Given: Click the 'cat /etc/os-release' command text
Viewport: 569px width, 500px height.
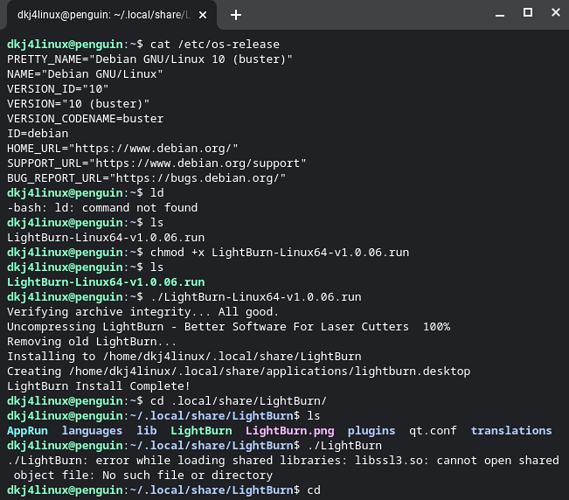Looking at the screenshot, I should pyautogui.click(x=215, y=44).
